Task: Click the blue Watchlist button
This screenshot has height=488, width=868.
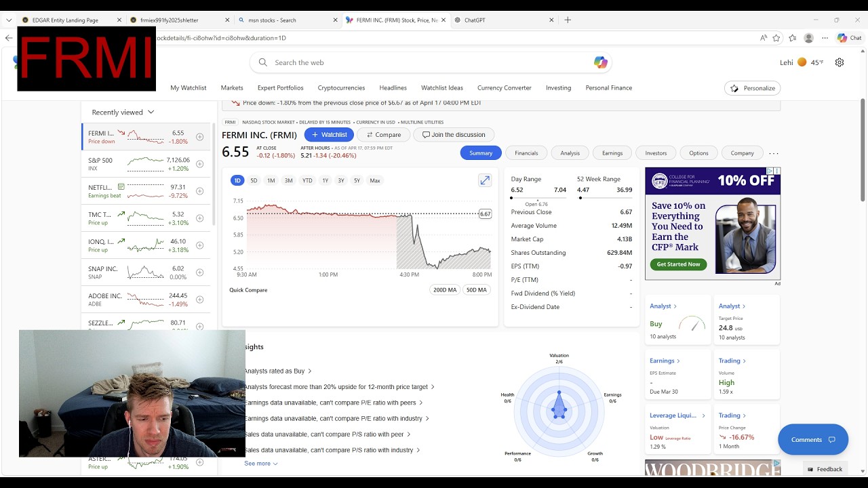Action: click(x=329, y=135)
